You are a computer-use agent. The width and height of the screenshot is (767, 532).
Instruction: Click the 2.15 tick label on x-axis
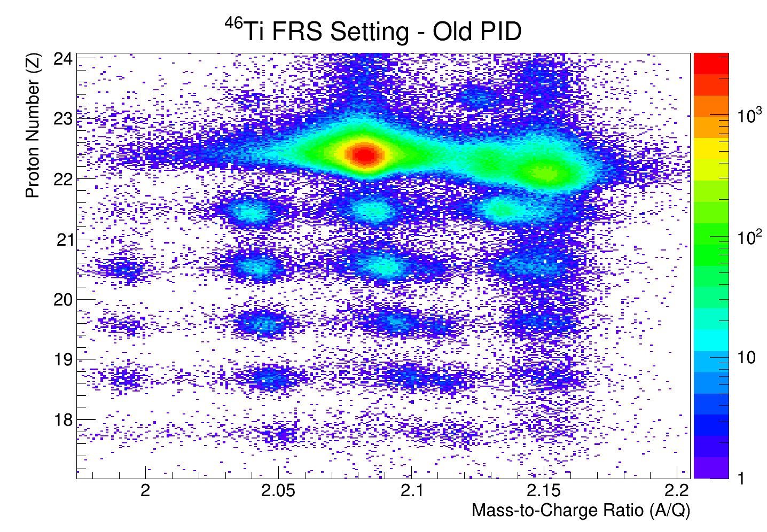pos(543,490)
